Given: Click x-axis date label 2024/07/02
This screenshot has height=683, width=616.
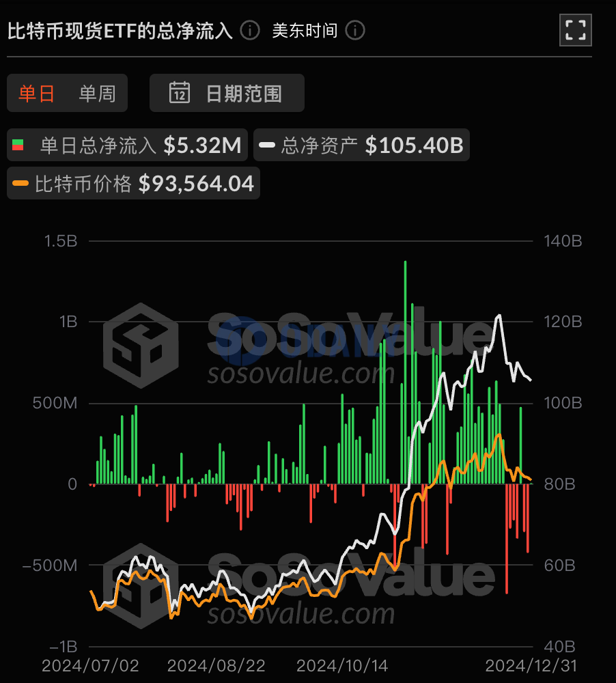Looking at the screenshot, I should [x=90, y=665].
